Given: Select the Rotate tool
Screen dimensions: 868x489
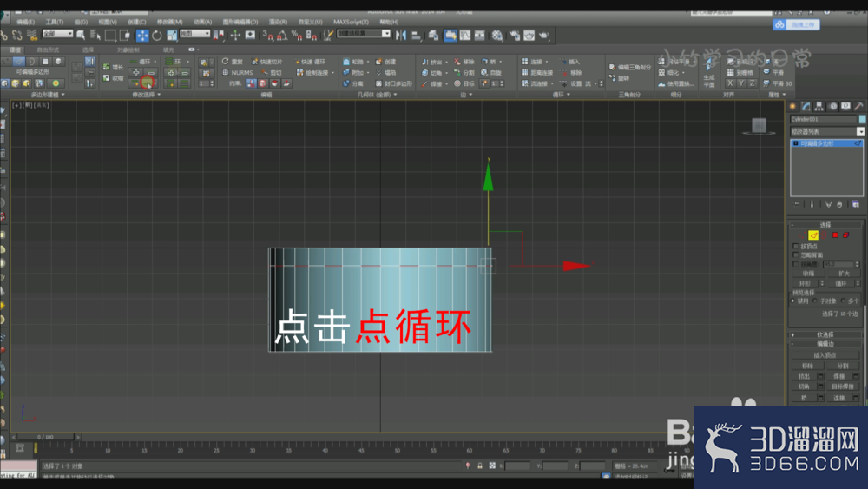Looking at the screenshot, I should point(157,36).
